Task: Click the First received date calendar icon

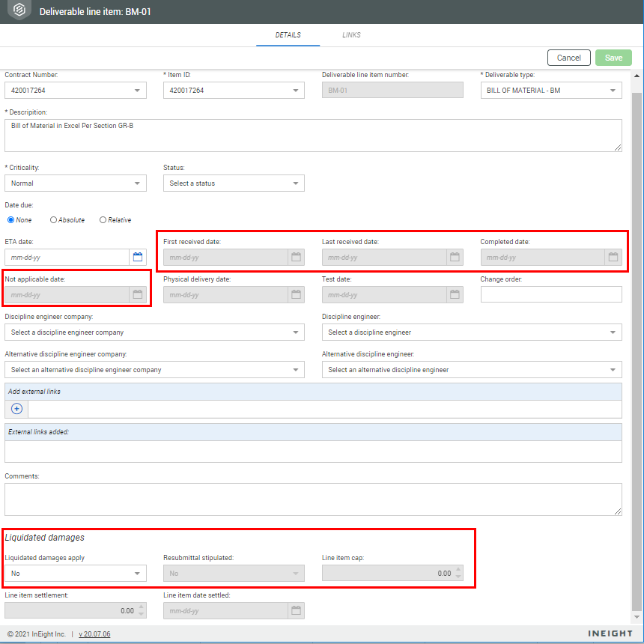Action: pyautogui.click(x=296, y=257)
